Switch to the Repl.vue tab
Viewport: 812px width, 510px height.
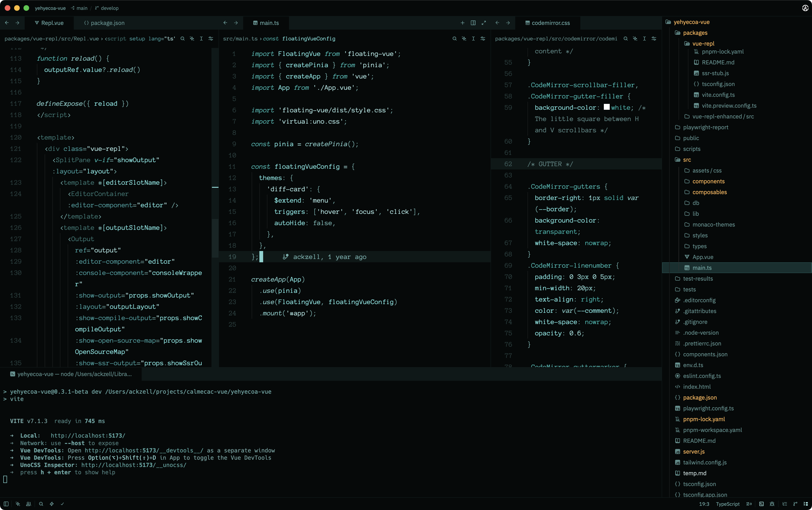point(49,23)
